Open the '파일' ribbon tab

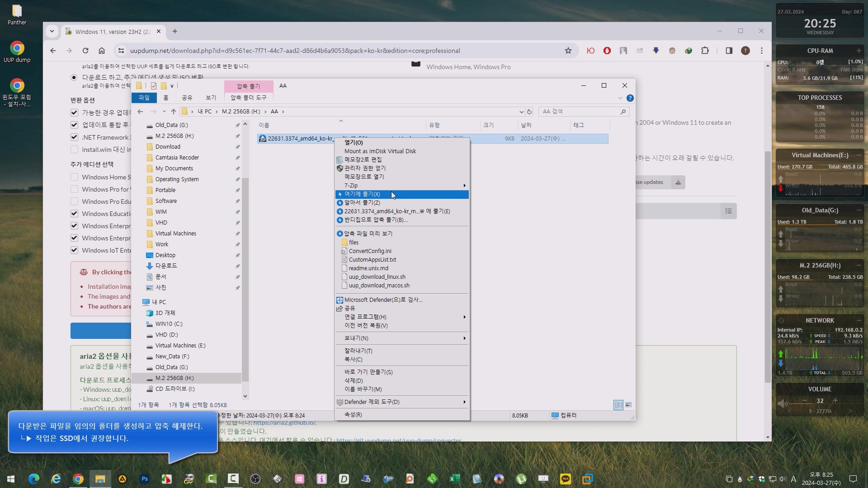click(x=144, y=98)
